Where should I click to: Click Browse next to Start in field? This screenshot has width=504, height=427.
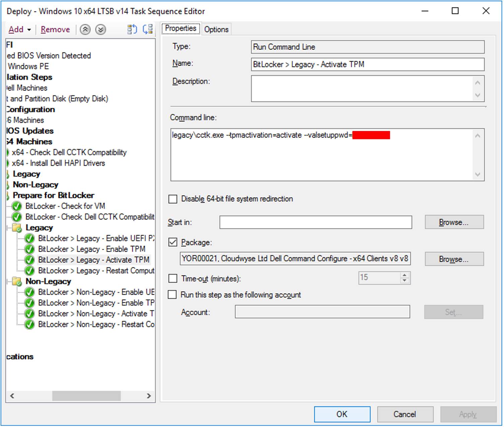coord(454,222)
